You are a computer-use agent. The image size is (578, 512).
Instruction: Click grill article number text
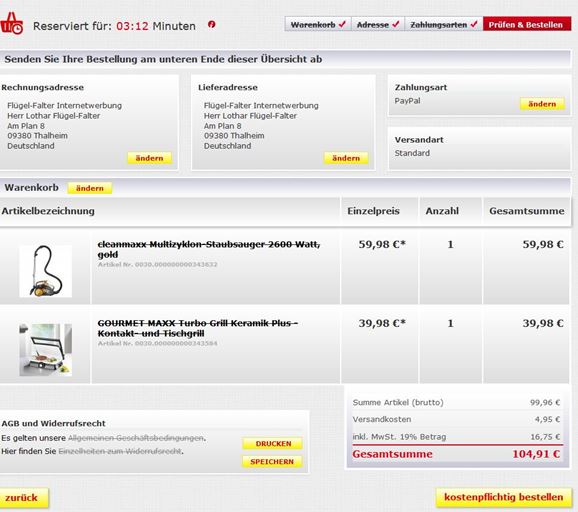pyautogui.click(x=157, y=343)
